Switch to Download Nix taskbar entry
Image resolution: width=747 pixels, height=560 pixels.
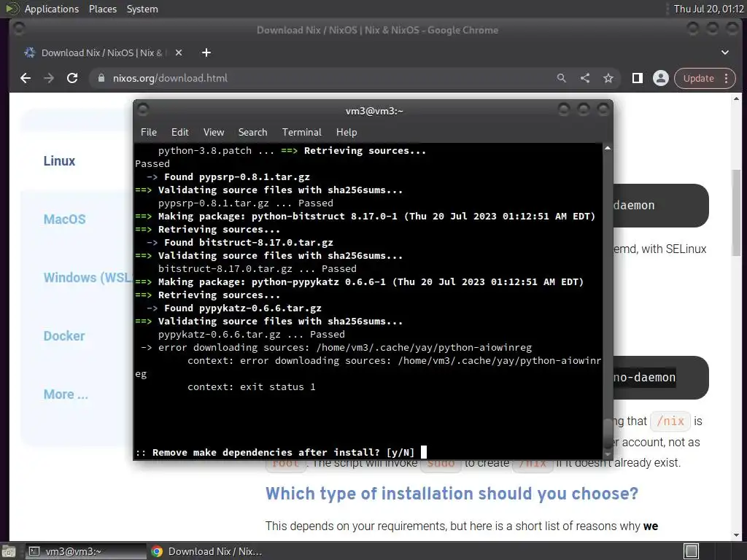206,551
